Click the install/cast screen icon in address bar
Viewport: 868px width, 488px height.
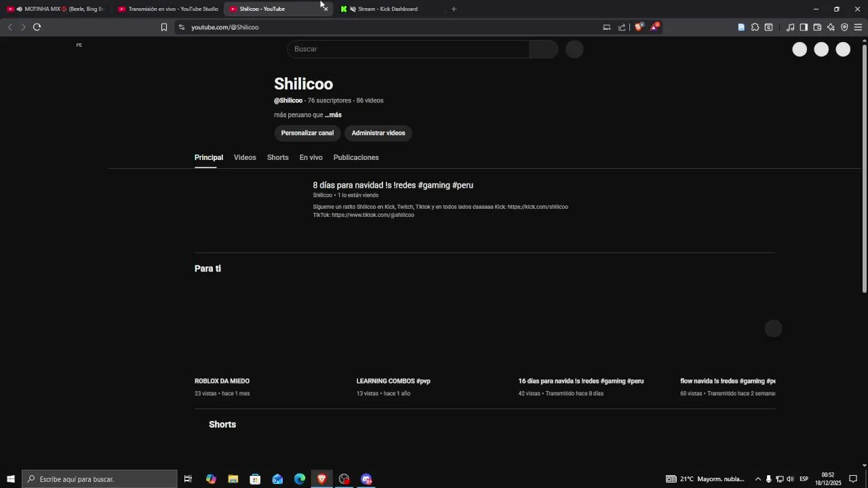[x=606, y=27]
